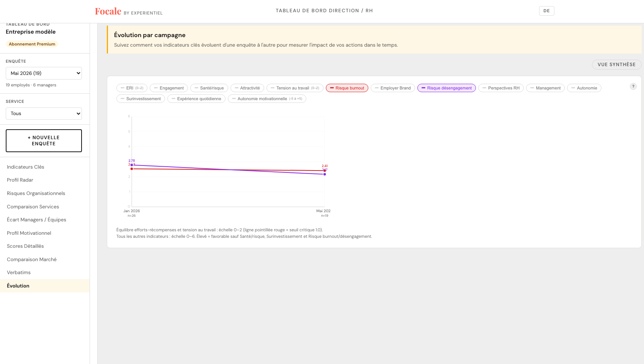
Task: Toggle the Santé/risque indicator chip
Action: point(209,88)
